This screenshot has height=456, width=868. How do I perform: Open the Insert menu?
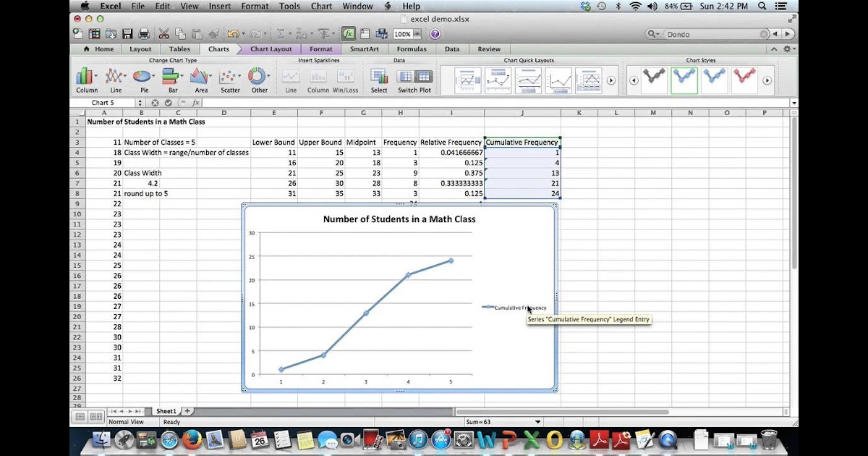[220, 6]
